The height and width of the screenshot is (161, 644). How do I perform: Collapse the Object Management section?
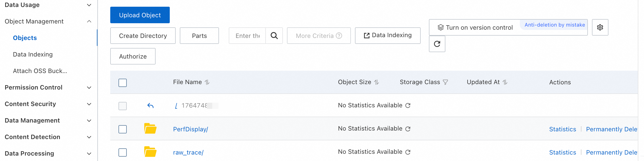pos(89,21)
